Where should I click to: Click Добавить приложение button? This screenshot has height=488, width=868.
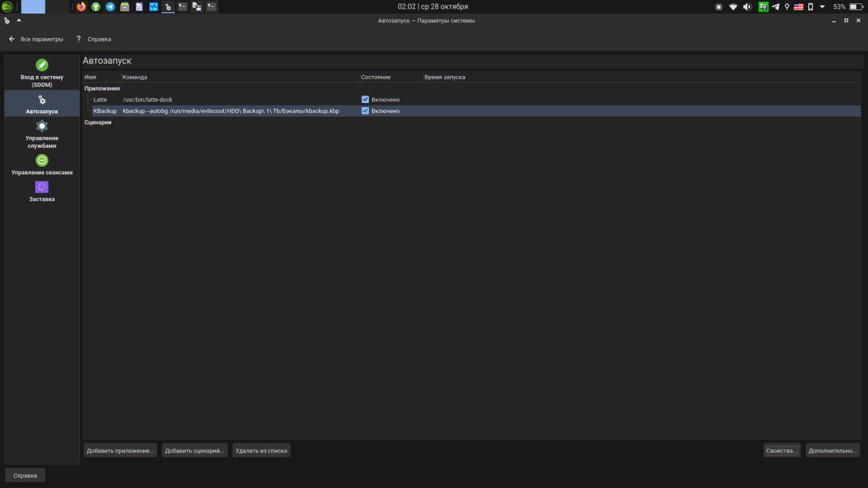pyautogui.click(x=120, y=450)
